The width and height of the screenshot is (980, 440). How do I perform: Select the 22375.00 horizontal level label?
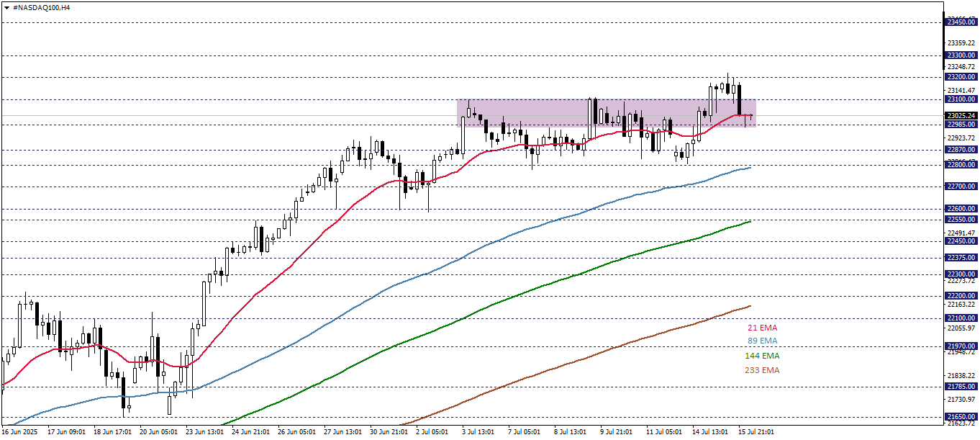[961, 258]
